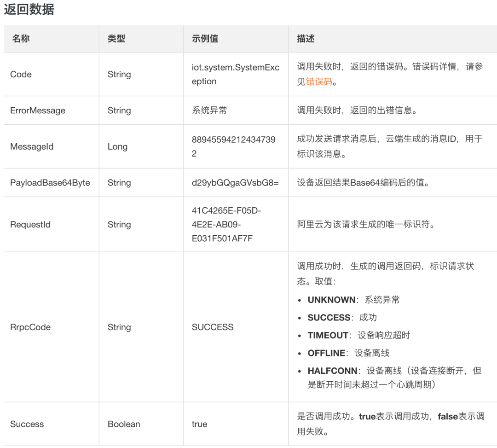
Task: Click the 41C4265E-F05D request ID example
Action: (x=226, y=225)
